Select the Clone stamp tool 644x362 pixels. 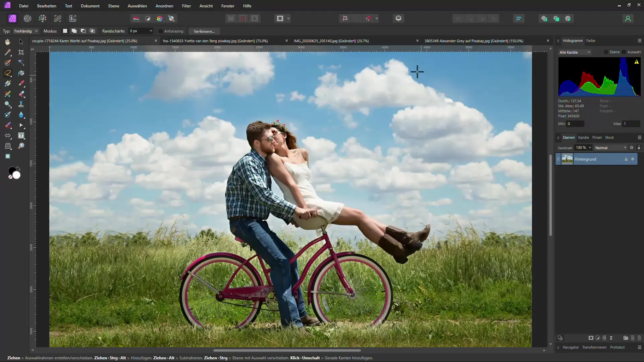pos(21,104)
